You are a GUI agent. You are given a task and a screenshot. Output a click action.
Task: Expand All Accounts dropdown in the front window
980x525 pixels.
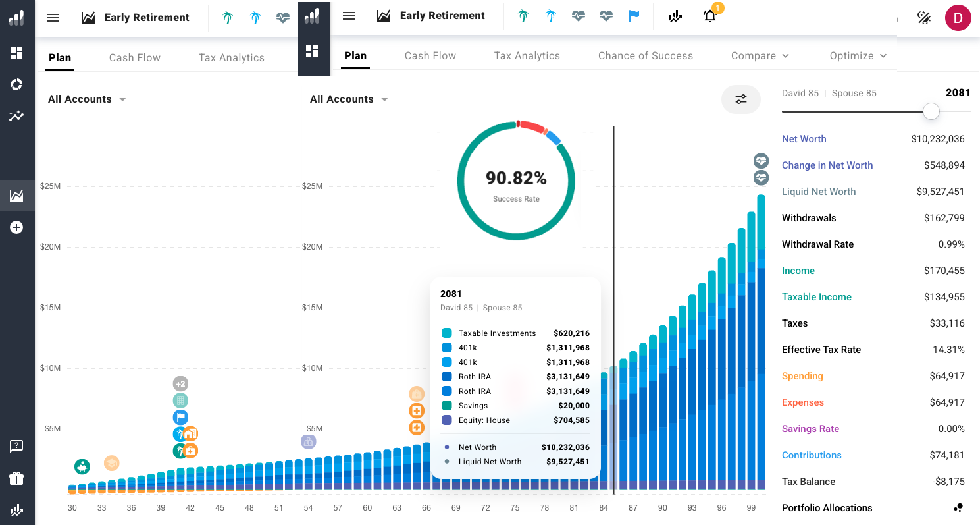coord(349,99)
